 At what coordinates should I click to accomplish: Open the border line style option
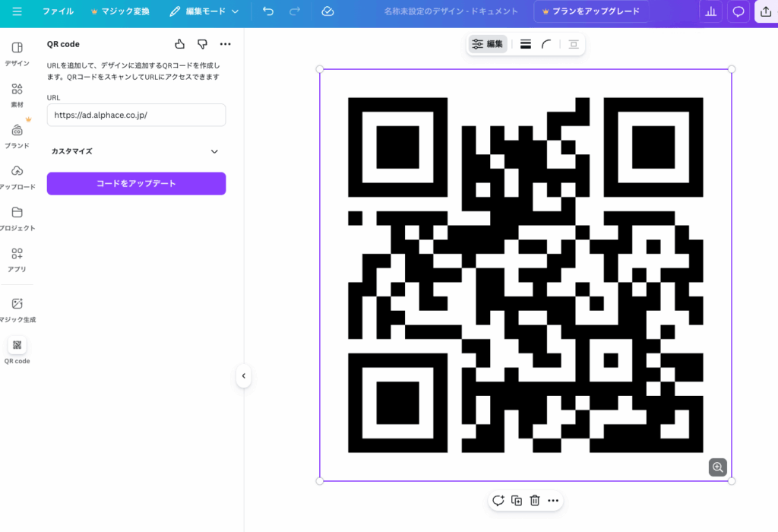[x=525, y=44]
